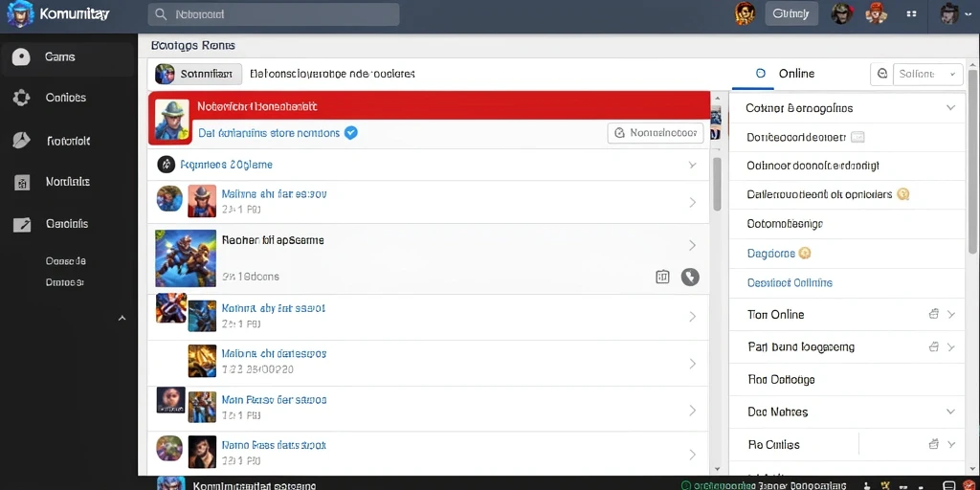This screenshot has width=980, height=490.
Task: Collapse the Cokner Bemogolnes section chevron
Action: (950, 107)
